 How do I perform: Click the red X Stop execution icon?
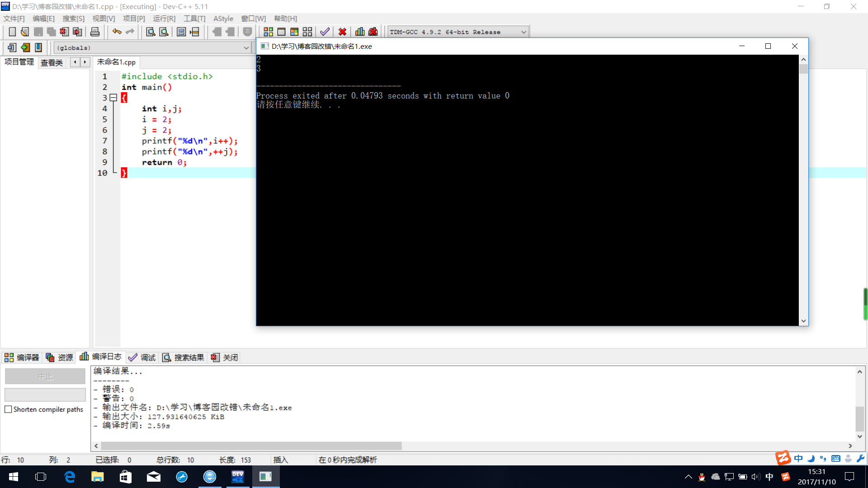click(342, 32)
